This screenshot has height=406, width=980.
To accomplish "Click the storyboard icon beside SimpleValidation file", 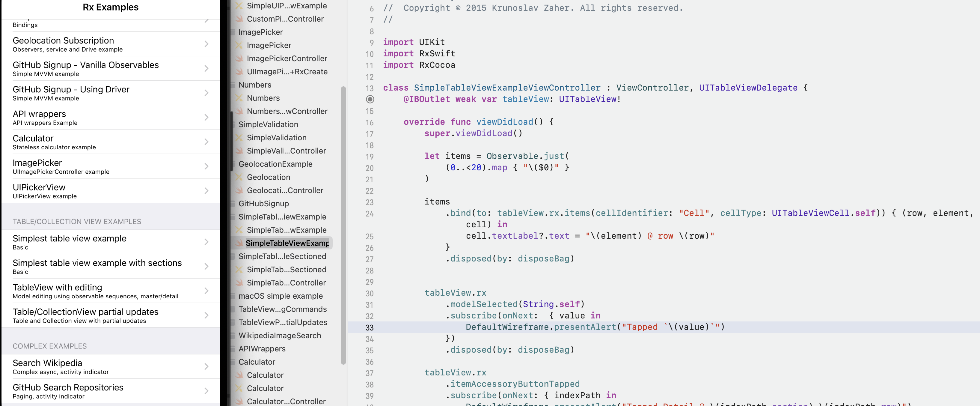I will click(x=239, y=138).
